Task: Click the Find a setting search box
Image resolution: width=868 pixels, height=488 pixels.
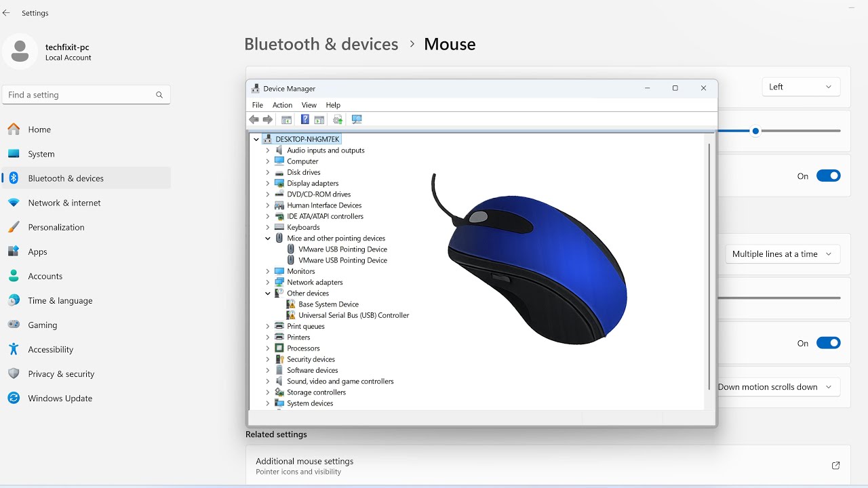Action: coord(86,95)
